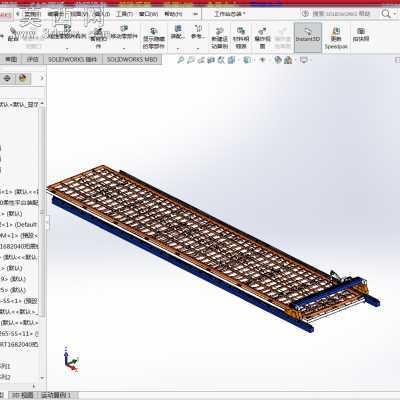The width and height of the screenshot is (400, 400).
Task: Open the DisplayManager color-ball tab
Action: (23, 78)
